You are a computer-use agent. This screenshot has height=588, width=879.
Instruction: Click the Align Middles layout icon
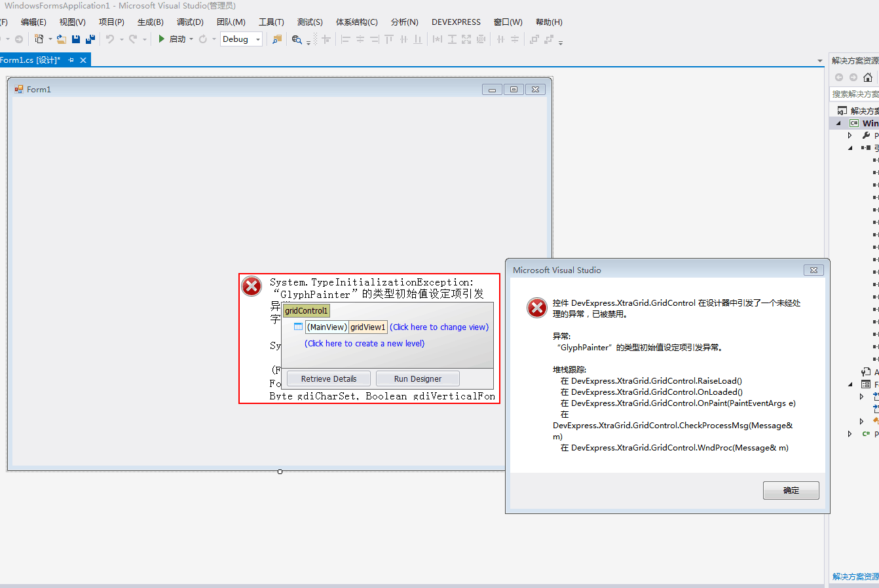403,39
